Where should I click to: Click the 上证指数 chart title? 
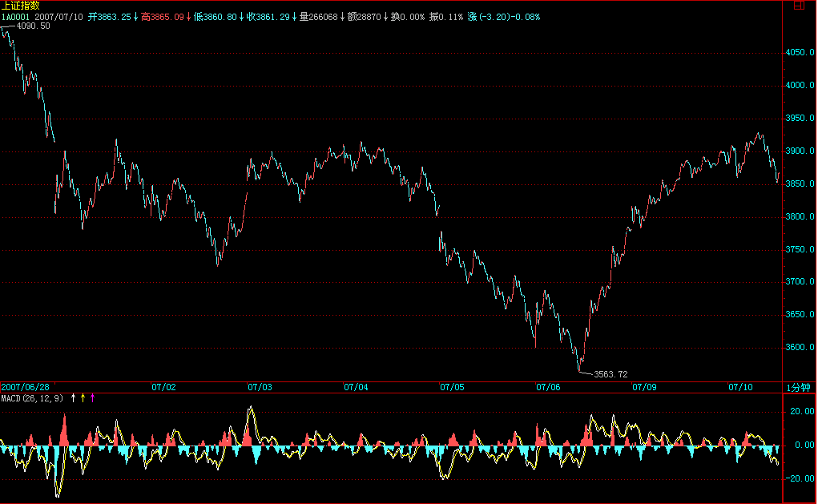point(21,6)
